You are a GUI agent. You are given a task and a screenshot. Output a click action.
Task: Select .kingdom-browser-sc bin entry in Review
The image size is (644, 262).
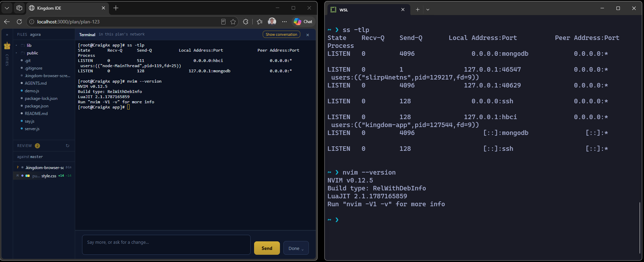[44, 168]
